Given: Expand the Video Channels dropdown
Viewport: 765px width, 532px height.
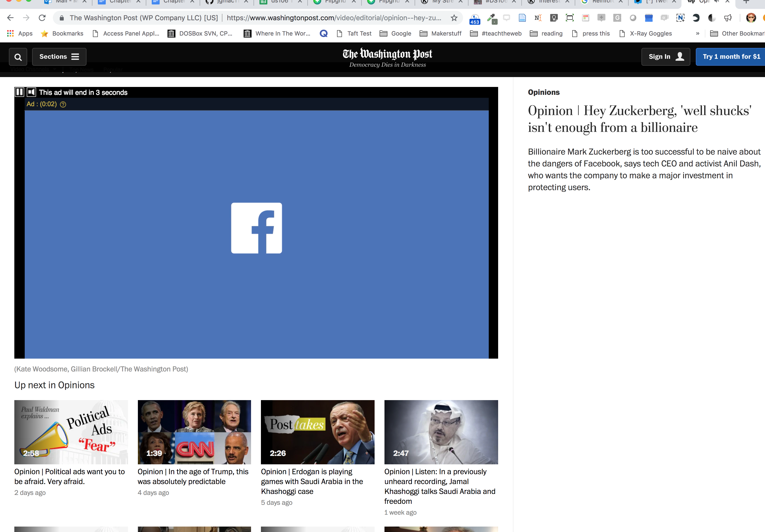Looking at the screenshot, I should click(33, 69).
